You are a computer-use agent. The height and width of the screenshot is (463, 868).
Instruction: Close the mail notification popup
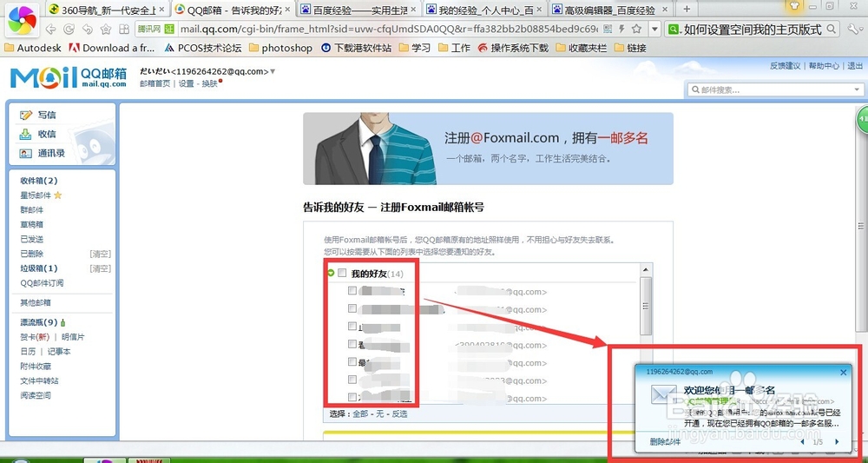(843, 372)
